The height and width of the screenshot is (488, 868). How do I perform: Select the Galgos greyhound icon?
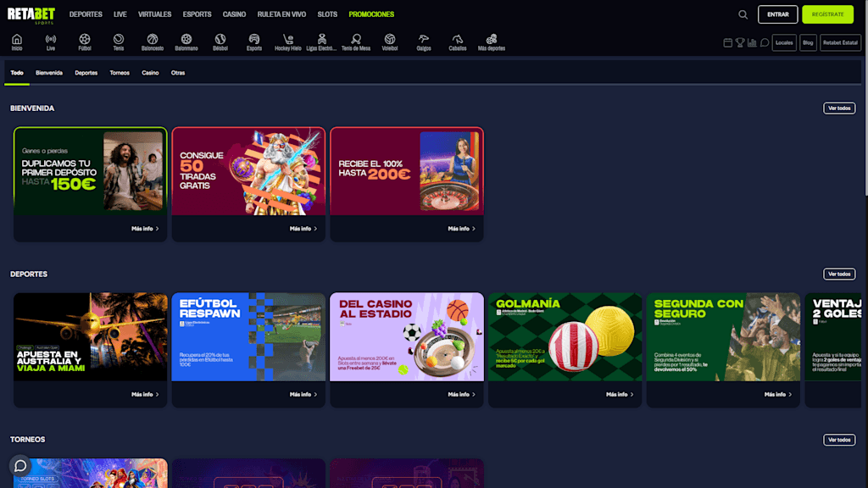pos(423,40)
